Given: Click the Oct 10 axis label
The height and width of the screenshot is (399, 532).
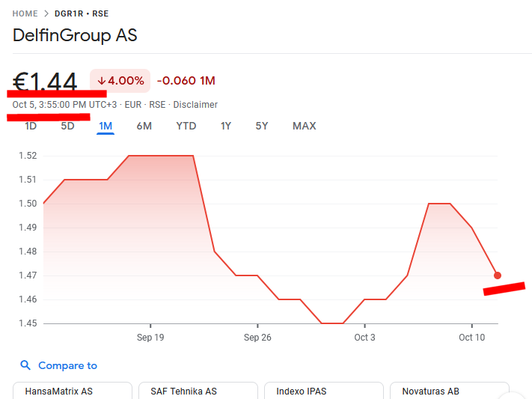Looking at the screenshot, I should coord(472,338).
